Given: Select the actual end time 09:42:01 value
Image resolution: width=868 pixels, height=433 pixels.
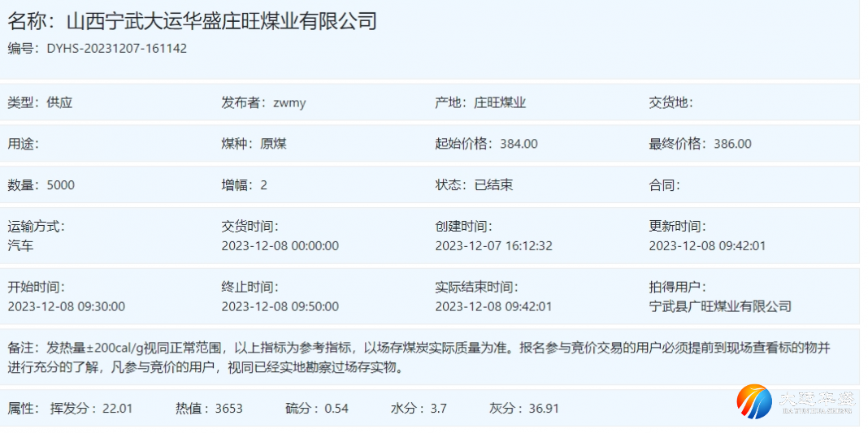Looking at the screenshot, I should tap(493, 306).
